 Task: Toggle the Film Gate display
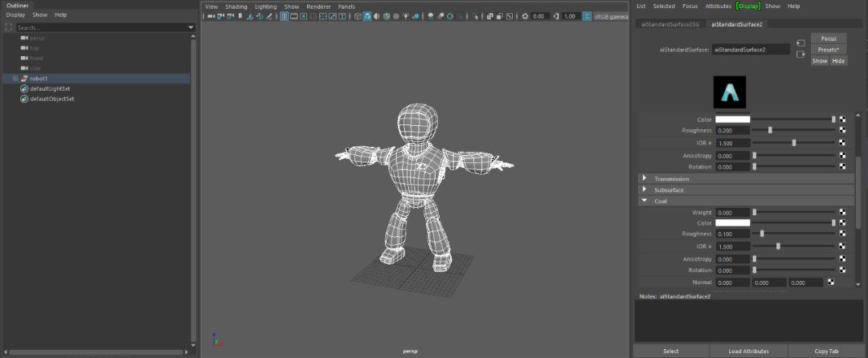293,17
